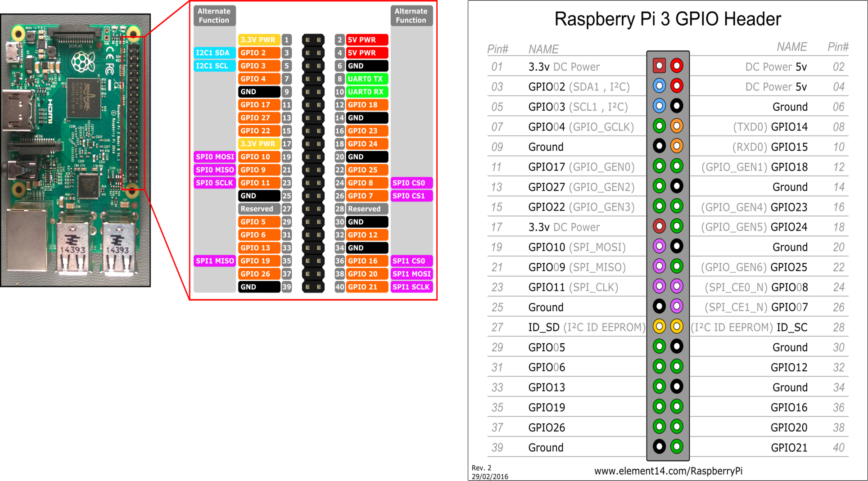Click the purple pin 21 circle for GPIO09
The height and width of the screenshot is (481, 868).
pos(659,266)
